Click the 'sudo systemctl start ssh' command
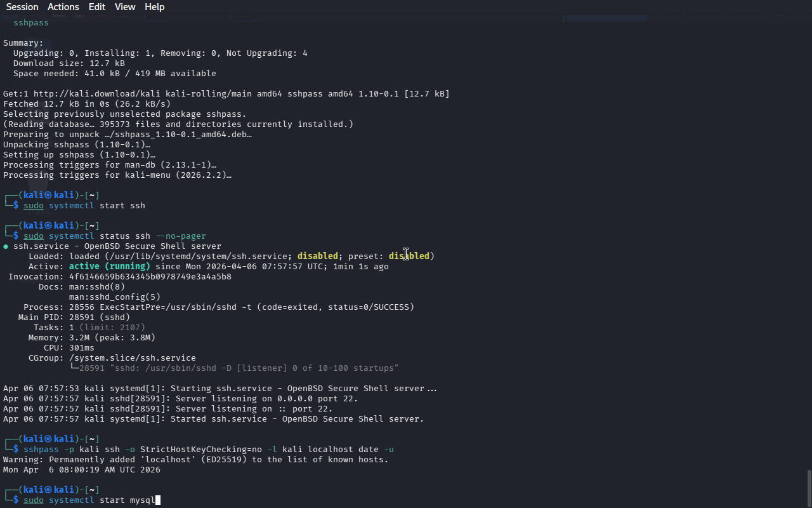The image size is (812, 508). (84, 206)
